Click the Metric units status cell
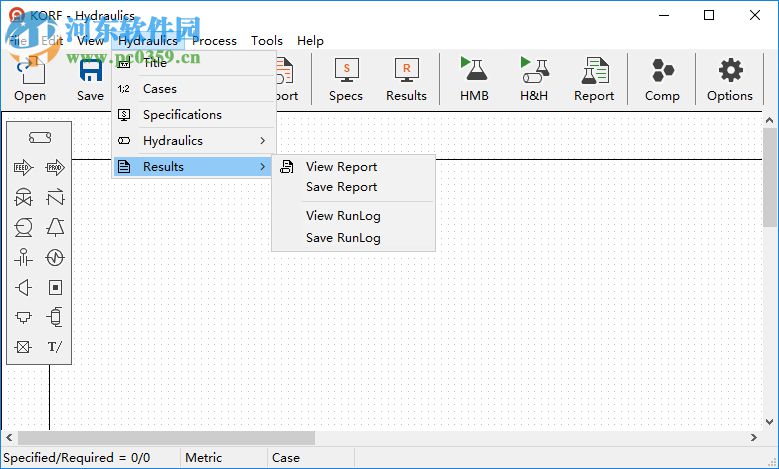This screenshot has width=779, height=469. click(224, 458)
